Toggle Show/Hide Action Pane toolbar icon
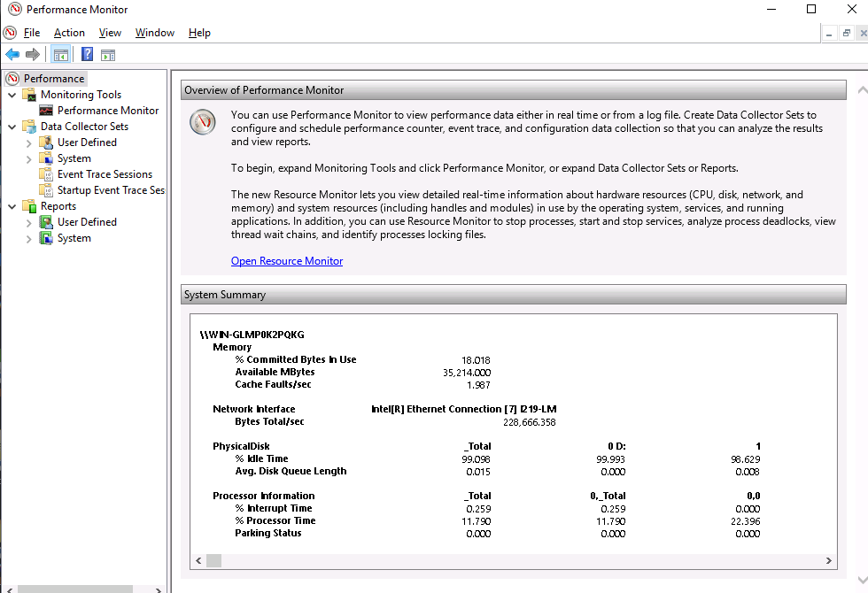This screenshot has height=593, width=868. 108,54
